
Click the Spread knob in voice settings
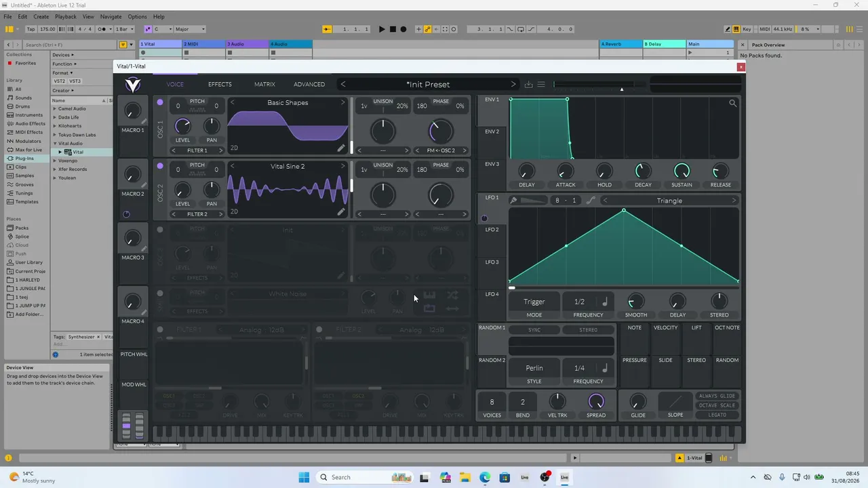pyautogui.click(x=596, y=401)
